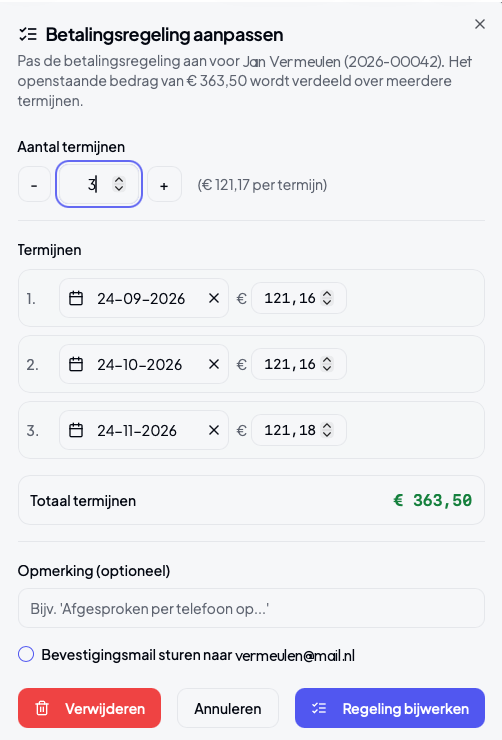Open calendar icon for second installment date
The width and height of the screenshot is (502, 740).
click(x=76, y=364)
